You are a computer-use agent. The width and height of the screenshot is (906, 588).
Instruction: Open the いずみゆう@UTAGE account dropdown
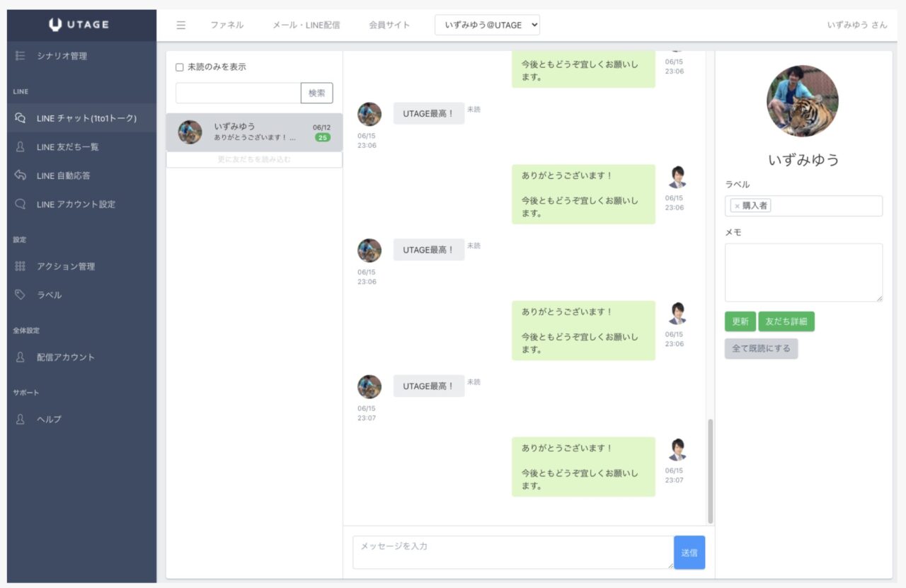(x=488, y=25)
